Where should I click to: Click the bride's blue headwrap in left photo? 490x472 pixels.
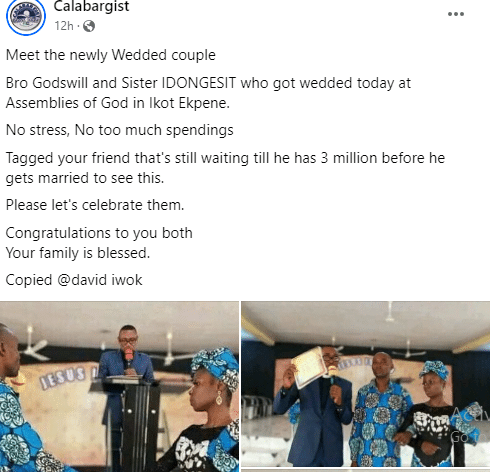[216, 367]
